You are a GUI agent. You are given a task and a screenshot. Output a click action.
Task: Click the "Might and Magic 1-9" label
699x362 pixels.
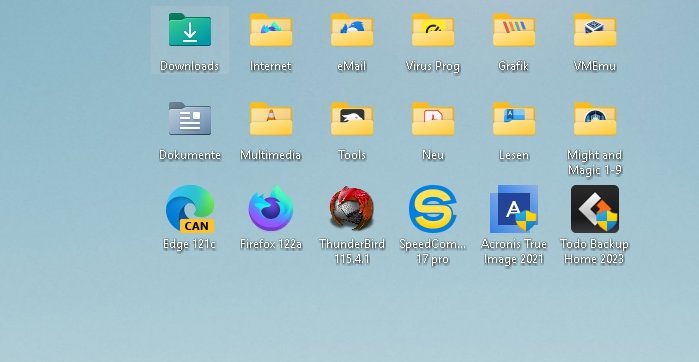click(x=595, y=162)
